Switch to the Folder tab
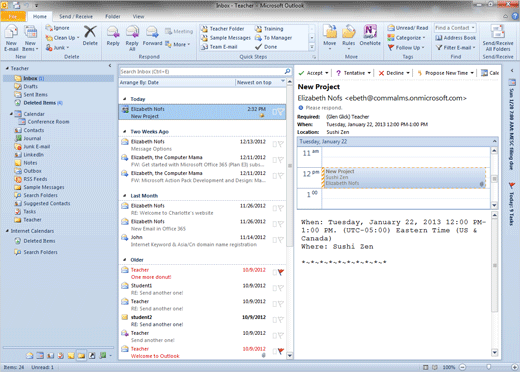The height and width of the screenshot is (372, 520). coord(113,16)
